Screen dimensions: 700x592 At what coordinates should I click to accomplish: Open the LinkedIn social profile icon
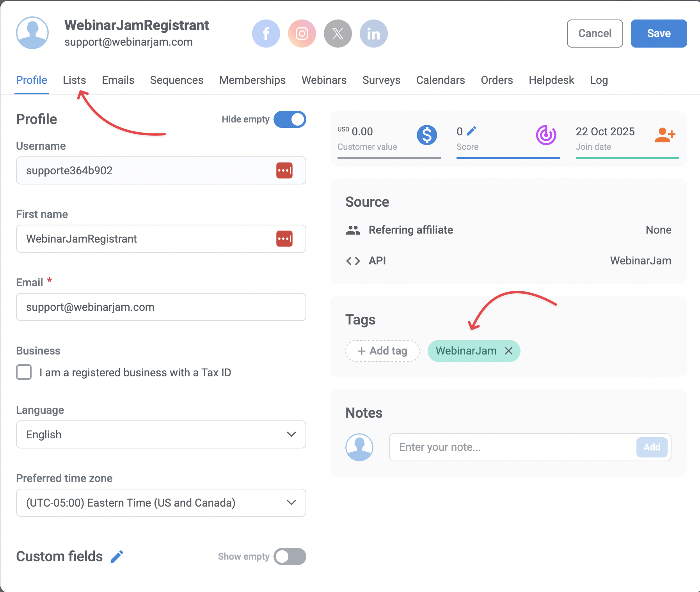click(374, 34)
